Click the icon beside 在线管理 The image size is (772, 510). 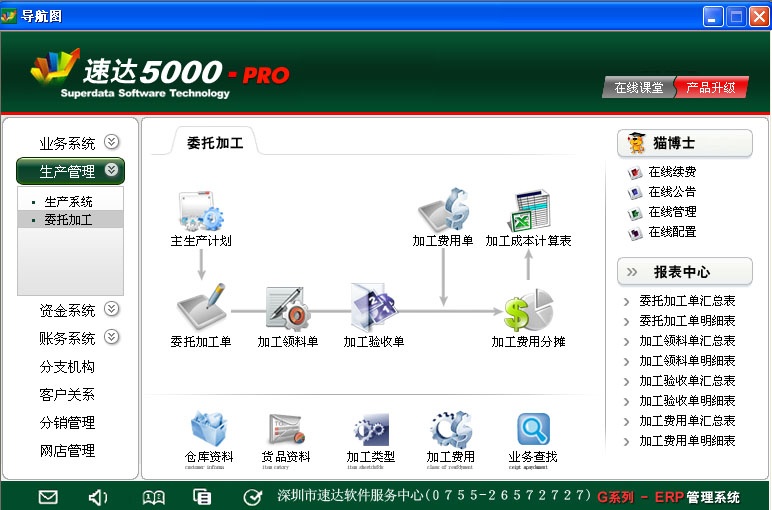[635, 213]
